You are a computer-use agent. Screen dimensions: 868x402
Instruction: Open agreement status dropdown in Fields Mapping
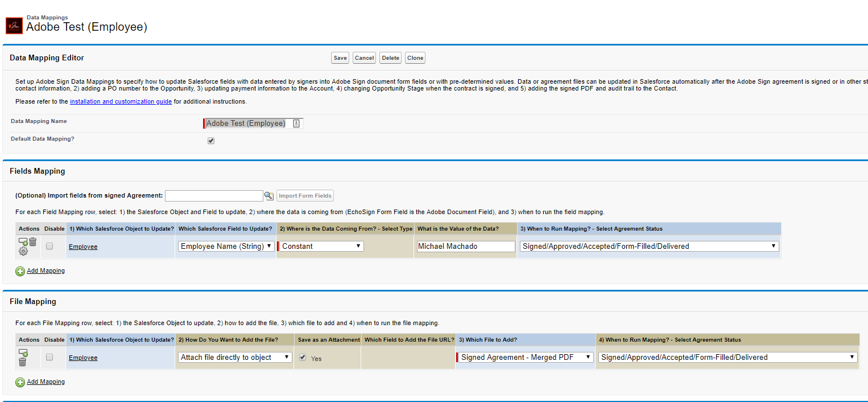(649, 247)
